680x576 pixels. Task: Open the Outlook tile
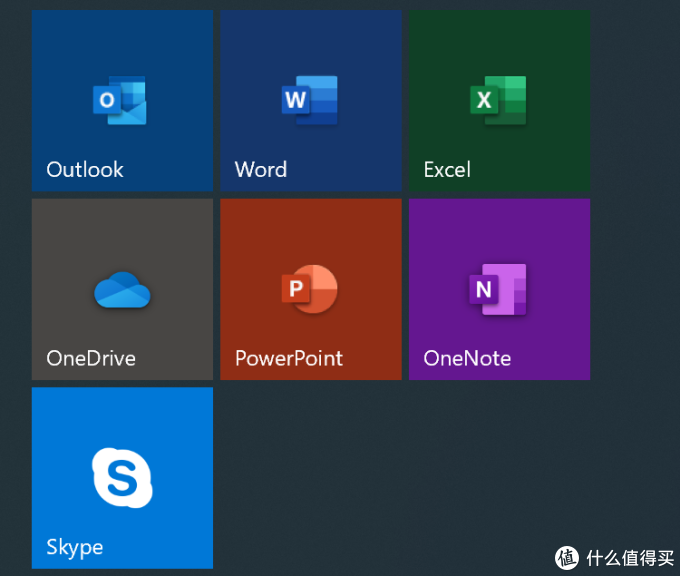pyautogui.click(x=122, y=101)
